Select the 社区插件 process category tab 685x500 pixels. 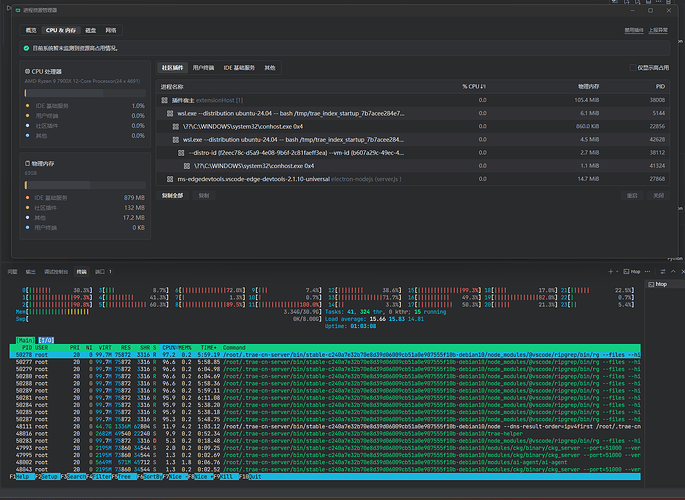click(x=173, y=68)
